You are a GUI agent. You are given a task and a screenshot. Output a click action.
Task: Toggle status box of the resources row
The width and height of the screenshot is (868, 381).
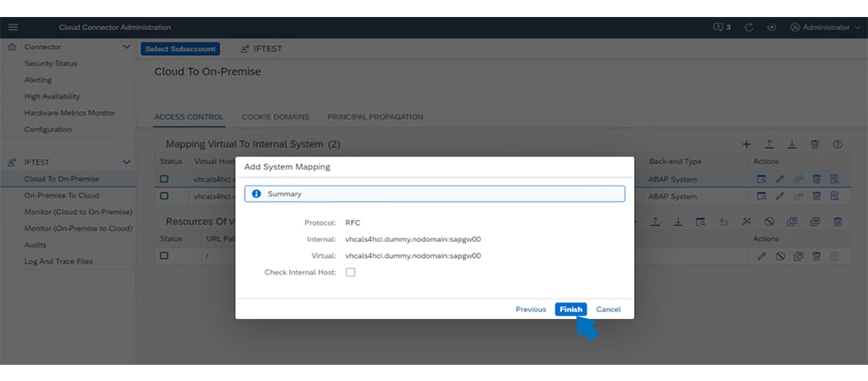164,255
